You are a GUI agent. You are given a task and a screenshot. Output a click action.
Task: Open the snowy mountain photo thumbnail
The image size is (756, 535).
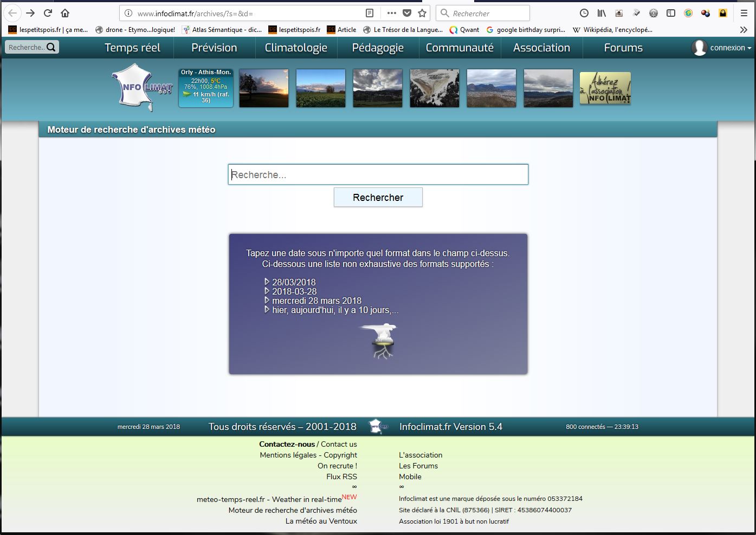coord(435,88)
